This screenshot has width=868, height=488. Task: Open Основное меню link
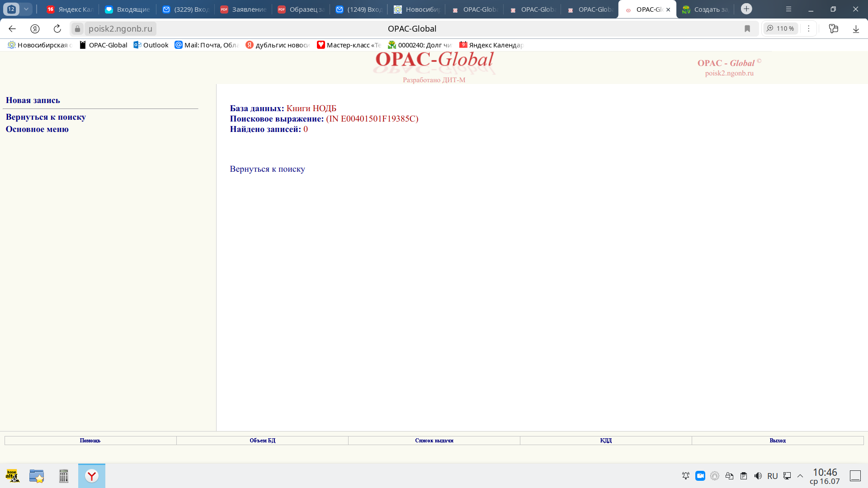coord(37,129)
